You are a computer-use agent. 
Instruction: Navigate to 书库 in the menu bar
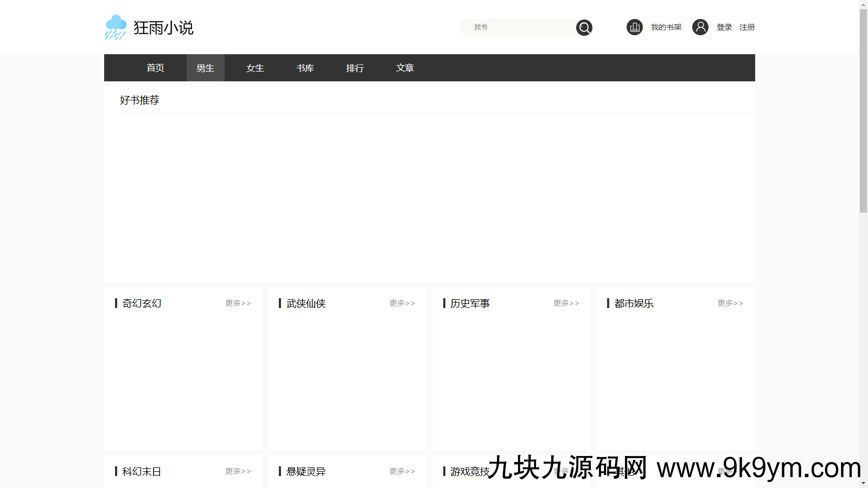(305, 68)
